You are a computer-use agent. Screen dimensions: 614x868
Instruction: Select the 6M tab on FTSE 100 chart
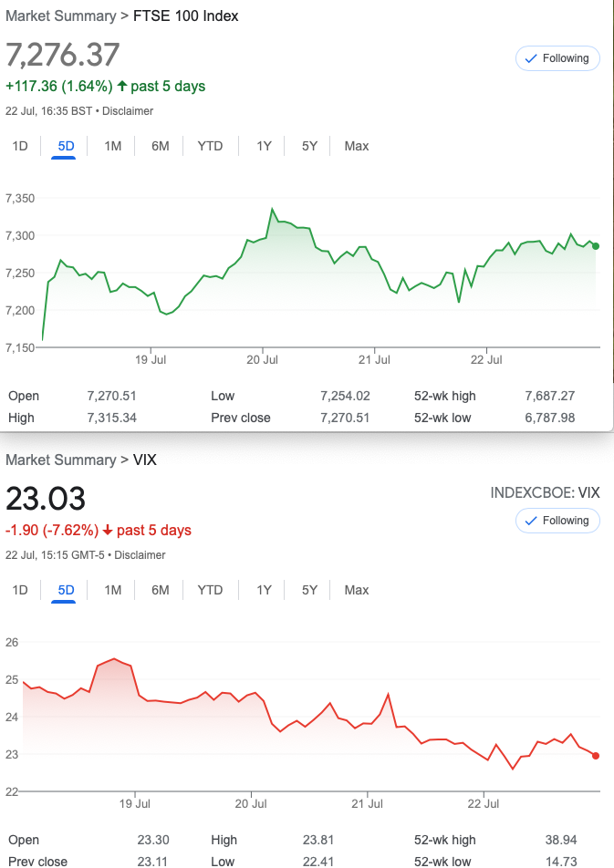pos(161,146)
